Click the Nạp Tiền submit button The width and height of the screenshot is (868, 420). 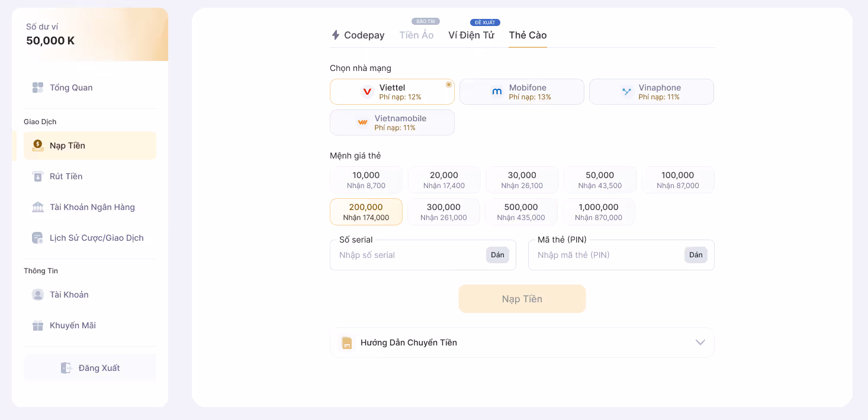[522, 299]
